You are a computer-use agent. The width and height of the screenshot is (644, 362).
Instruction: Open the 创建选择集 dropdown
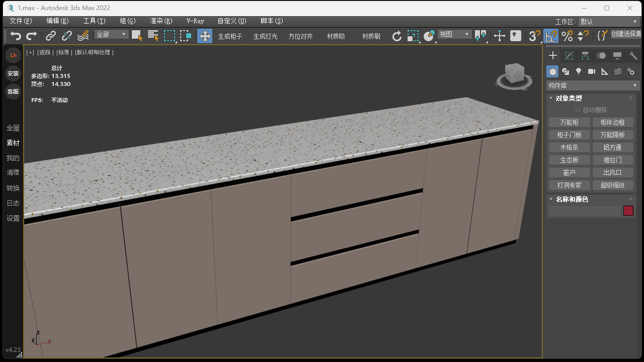click(x=626, y=34)
